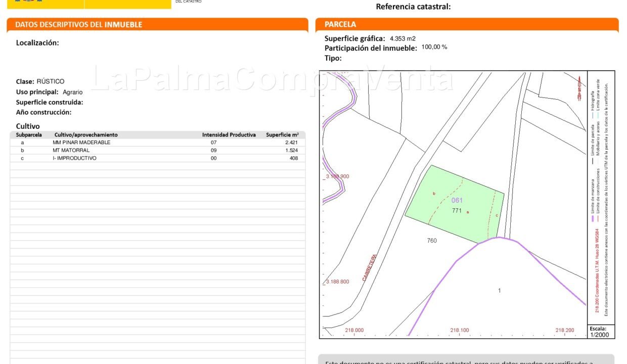Click intensity value '09' in the table

coord(213,150)
